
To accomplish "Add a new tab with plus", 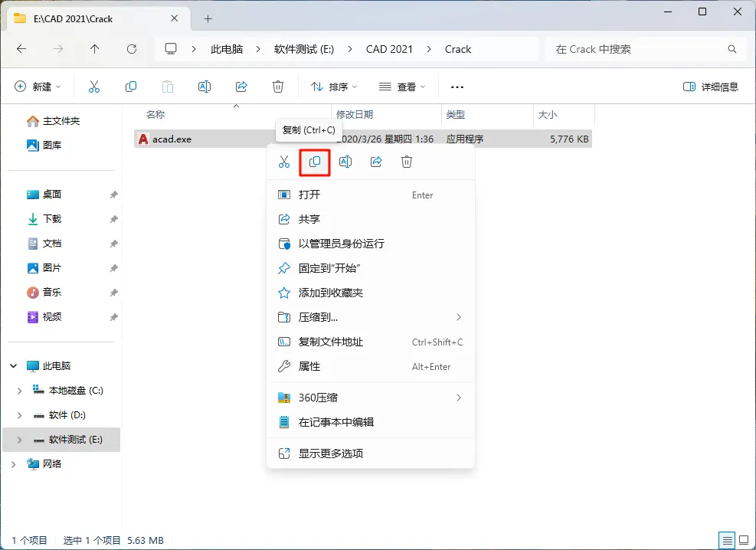I will point(208,19).
